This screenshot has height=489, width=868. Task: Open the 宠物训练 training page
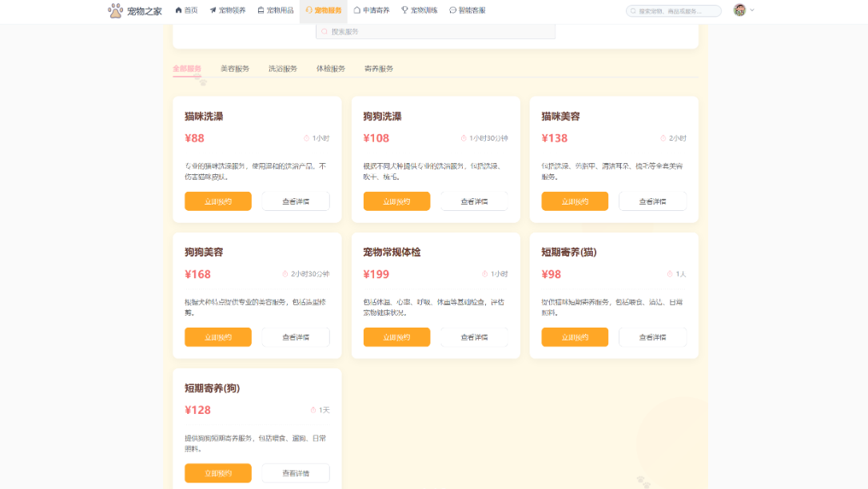420,10
